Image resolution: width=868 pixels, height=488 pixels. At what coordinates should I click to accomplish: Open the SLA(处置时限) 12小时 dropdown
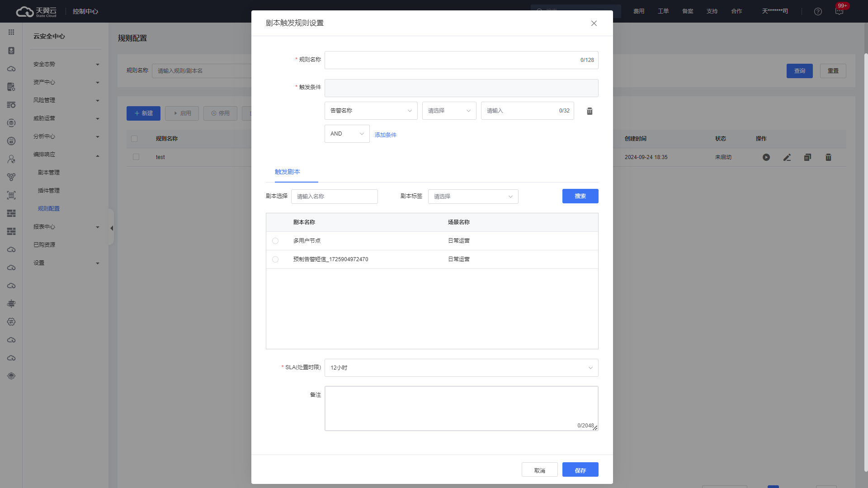462,368
